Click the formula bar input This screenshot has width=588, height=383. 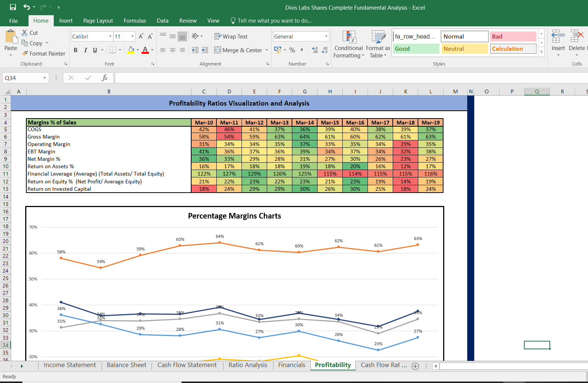click(x=351, y=78)
